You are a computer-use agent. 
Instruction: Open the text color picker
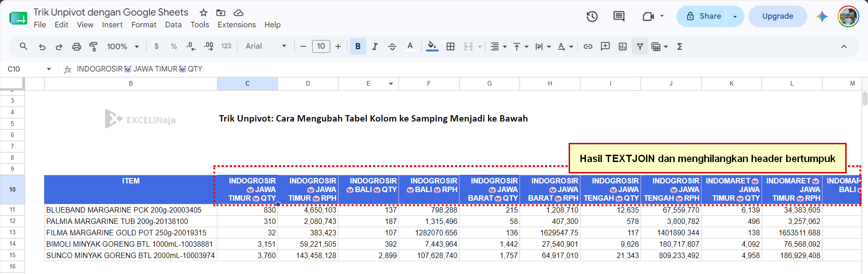pyautogui.click(x=410, y=46)
